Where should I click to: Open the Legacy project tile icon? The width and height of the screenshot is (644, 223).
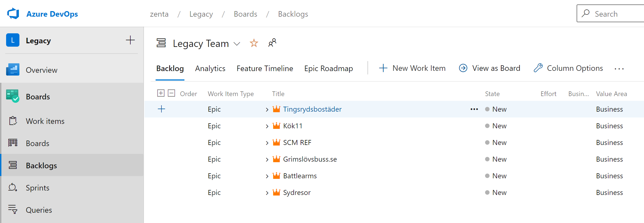click(x=13, y=40)
